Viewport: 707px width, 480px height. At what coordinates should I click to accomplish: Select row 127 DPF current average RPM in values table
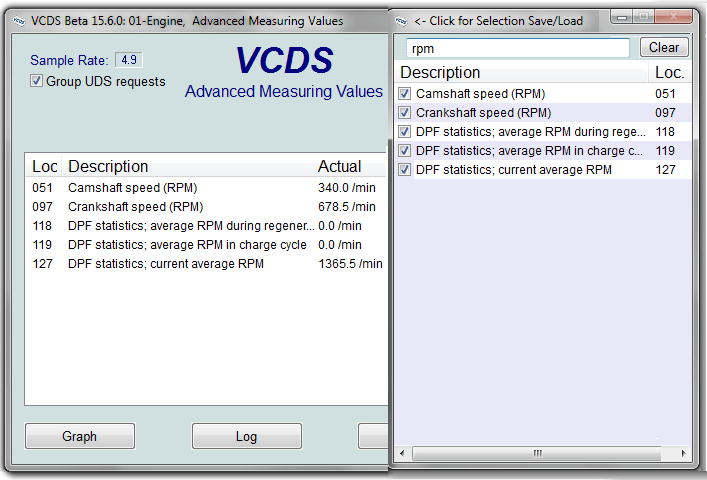[207, 264]
